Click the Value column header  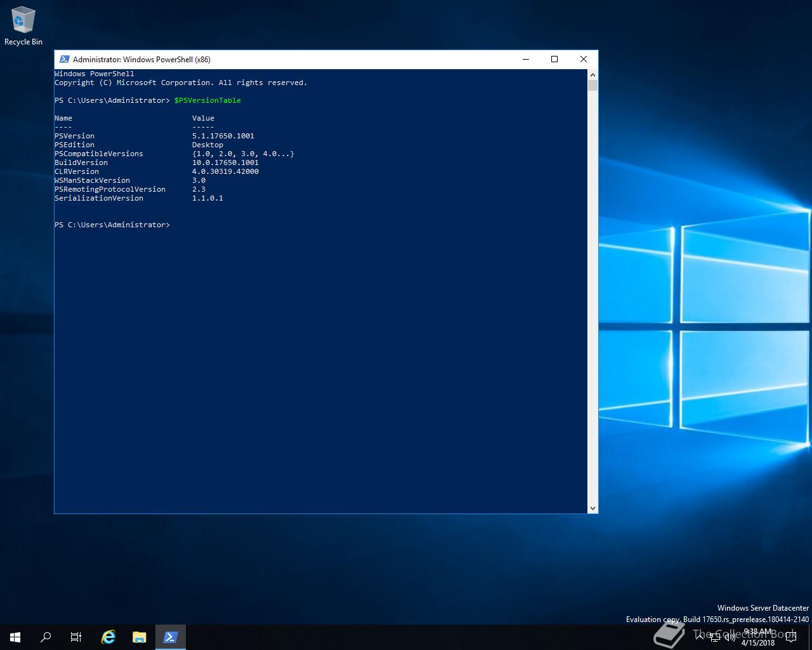coord(203,118)
